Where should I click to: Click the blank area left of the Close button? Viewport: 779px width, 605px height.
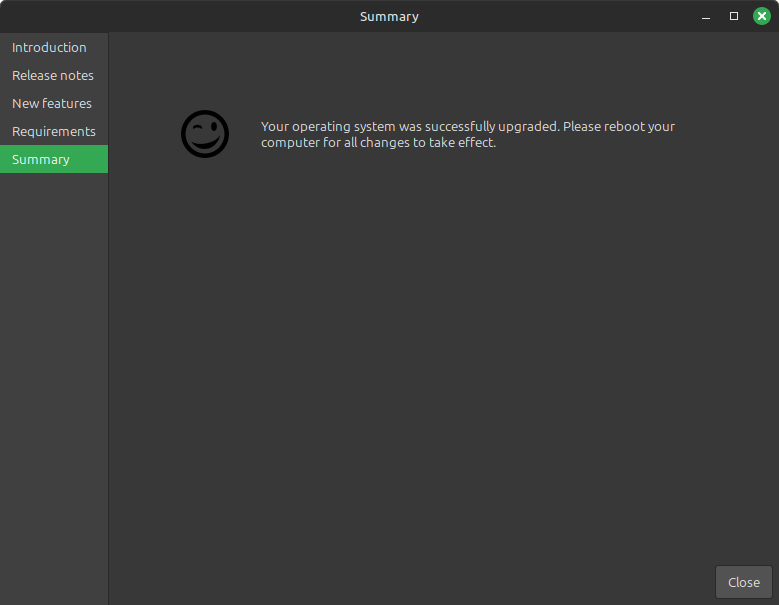[500, 582]
